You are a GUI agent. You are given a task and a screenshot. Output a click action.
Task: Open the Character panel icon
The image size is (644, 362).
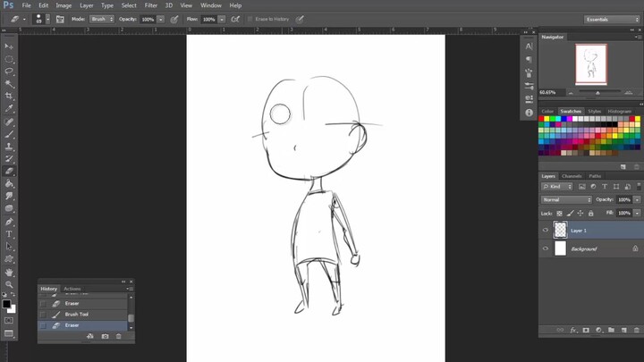point(529,46)
